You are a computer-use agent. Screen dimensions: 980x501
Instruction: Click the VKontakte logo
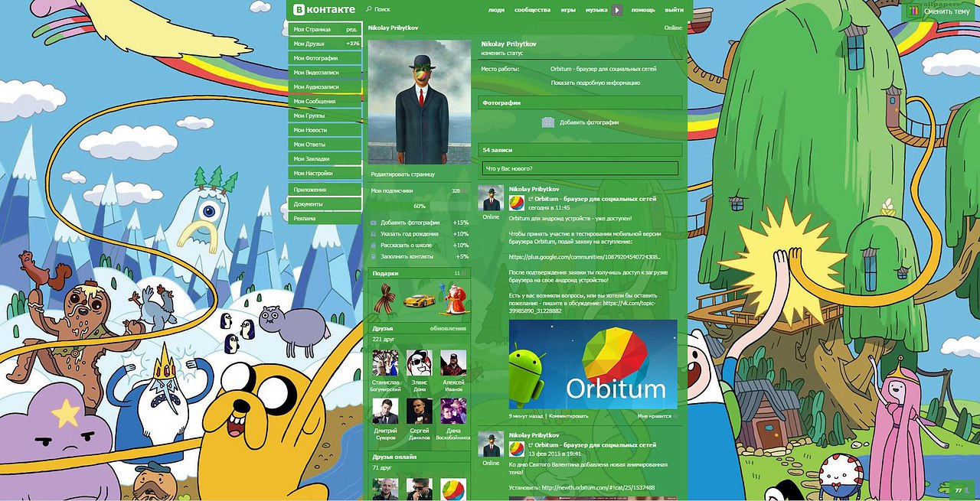(x=325, y=10)
